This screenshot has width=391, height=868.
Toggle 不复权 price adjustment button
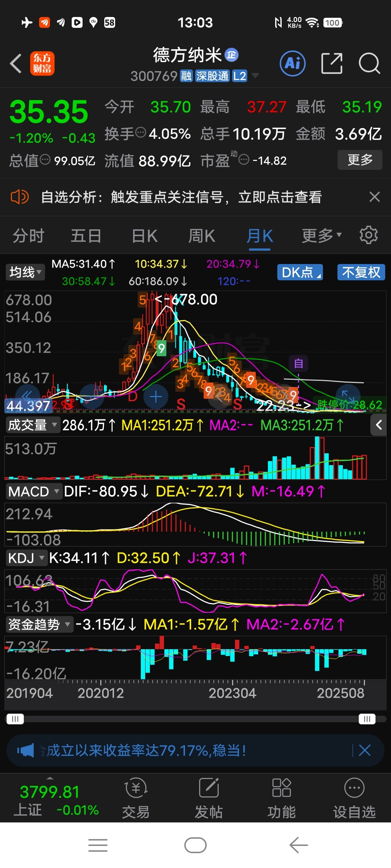pyautogui.click(x=361, y=272)
